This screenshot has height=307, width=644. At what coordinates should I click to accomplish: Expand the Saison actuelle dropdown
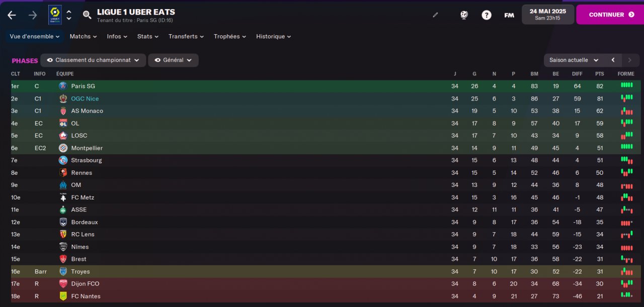point(574,60)
